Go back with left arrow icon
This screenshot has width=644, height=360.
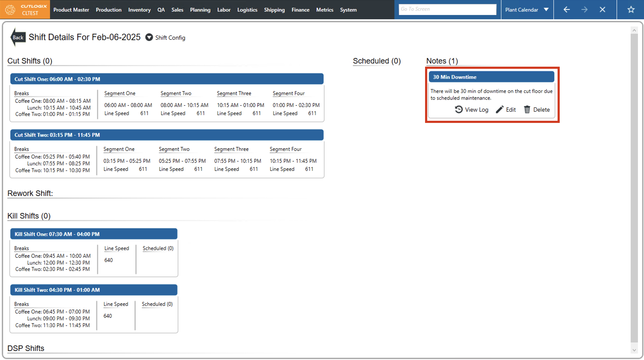567,10
